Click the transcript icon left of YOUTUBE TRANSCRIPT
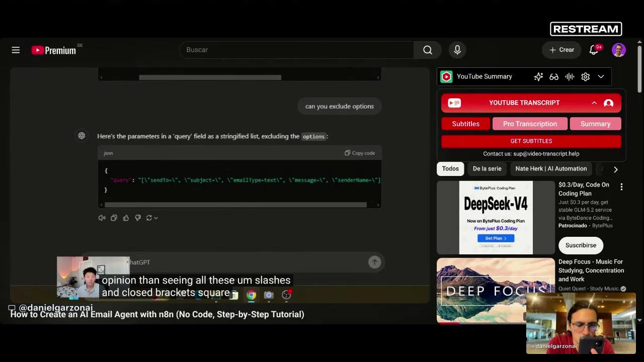 point(454,103)
